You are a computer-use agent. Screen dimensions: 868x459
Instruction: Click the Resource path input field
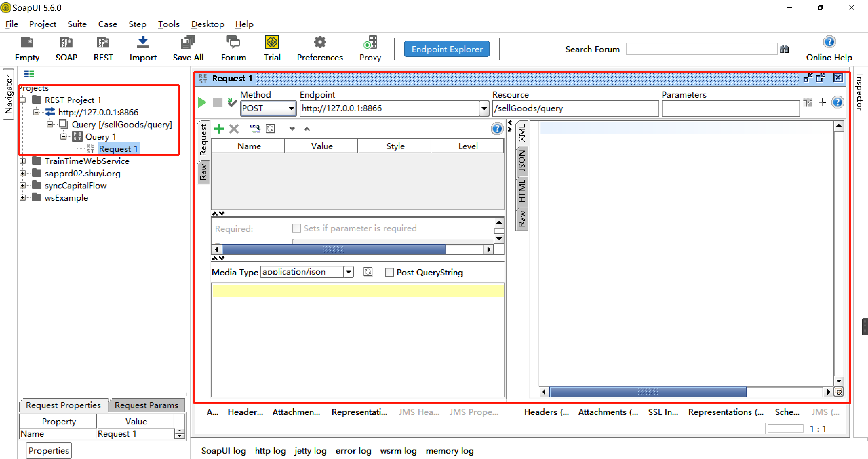(575, 108)
